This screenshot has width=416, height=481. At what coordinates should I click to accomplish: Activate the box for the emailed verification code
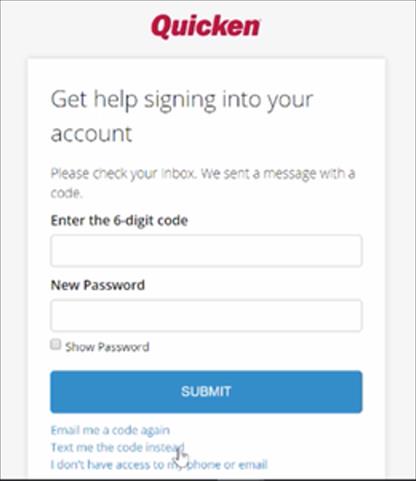(206, 251)
